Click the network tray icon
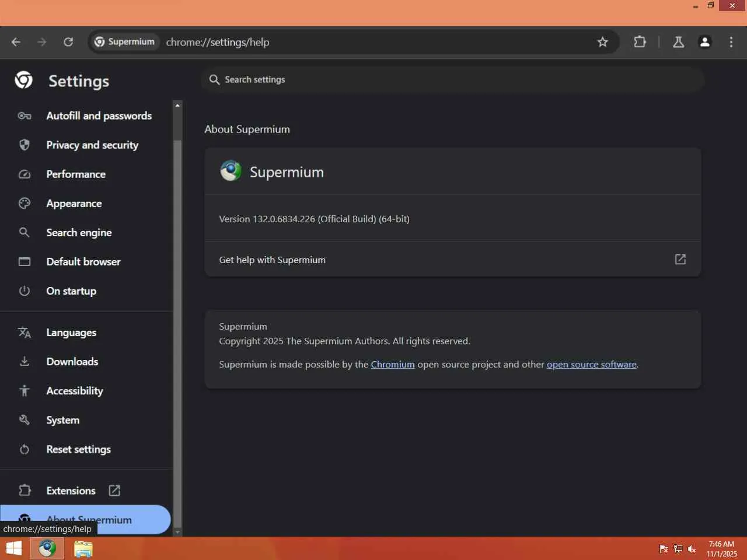Screen dimensions: 747x560 coord(678,549)
